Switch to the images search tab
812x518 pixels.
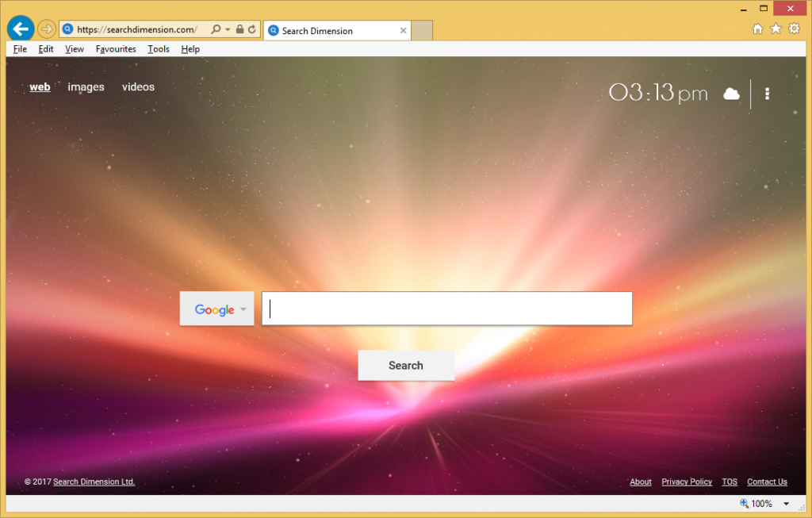(86, 87)
